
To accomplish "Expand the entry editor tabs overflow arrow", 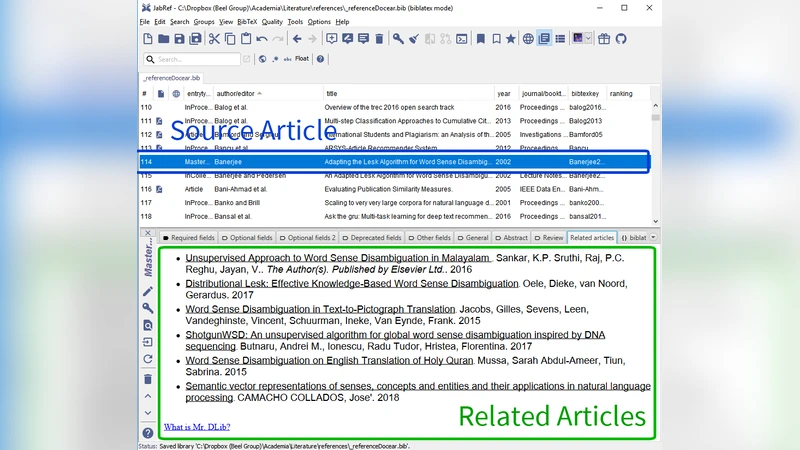I will (653, 238).
